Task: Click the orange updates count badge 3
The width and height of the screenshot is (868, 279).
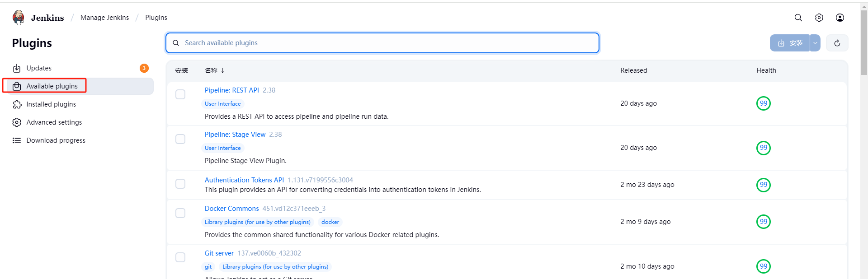Action: (144, 68)
